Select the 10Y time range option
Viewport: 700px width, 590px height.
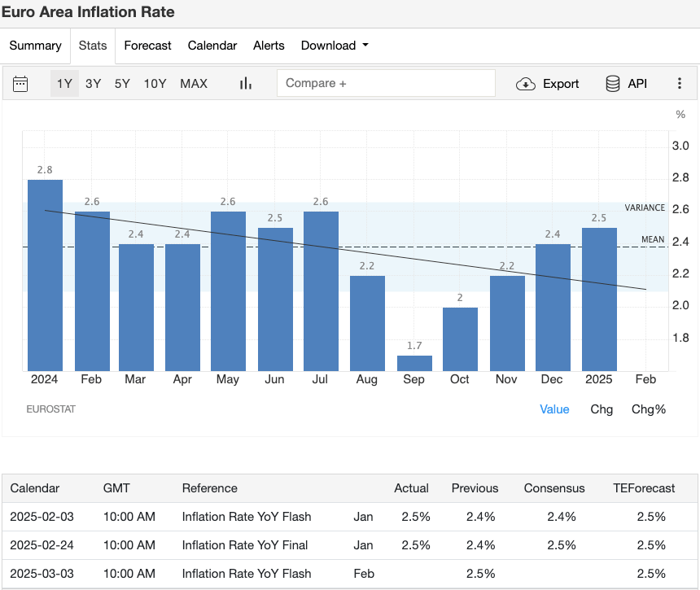point(155,83)
